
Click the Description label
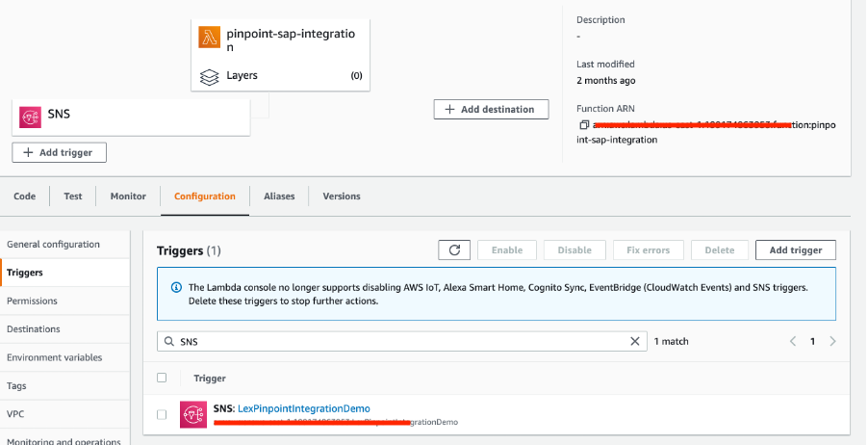click(600, 20)
